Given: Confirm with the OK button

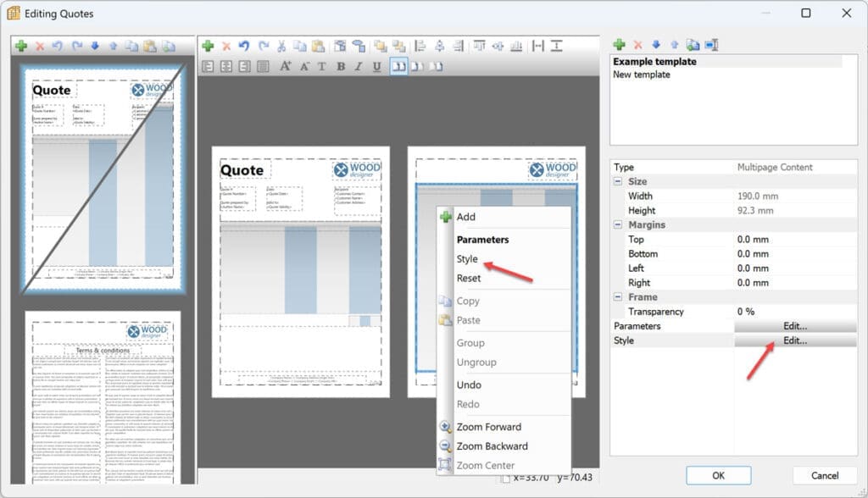Looking at the screenshot, I should click(719, 476).
